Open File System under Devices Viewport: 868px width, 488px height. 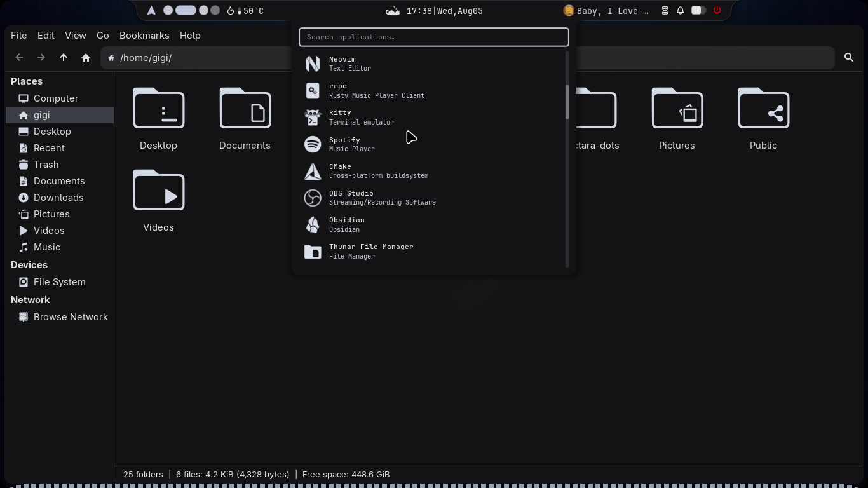(60, 282)
